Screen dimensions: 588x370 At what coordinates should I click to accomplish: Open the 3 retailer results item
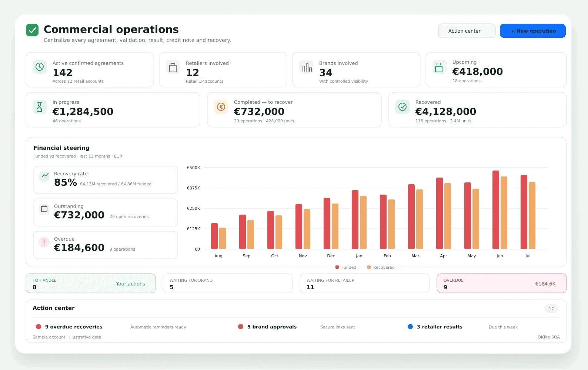tap(440, 327)
